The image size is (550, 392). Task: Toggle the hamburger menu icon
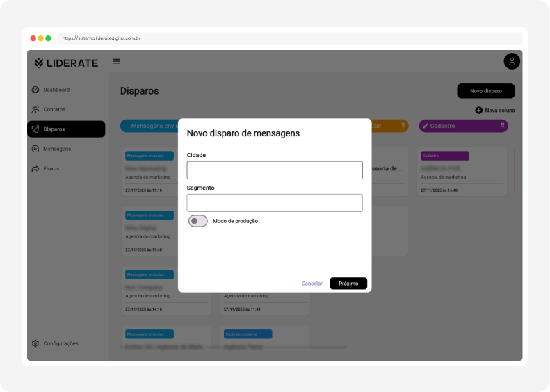(x=117, y=61)
